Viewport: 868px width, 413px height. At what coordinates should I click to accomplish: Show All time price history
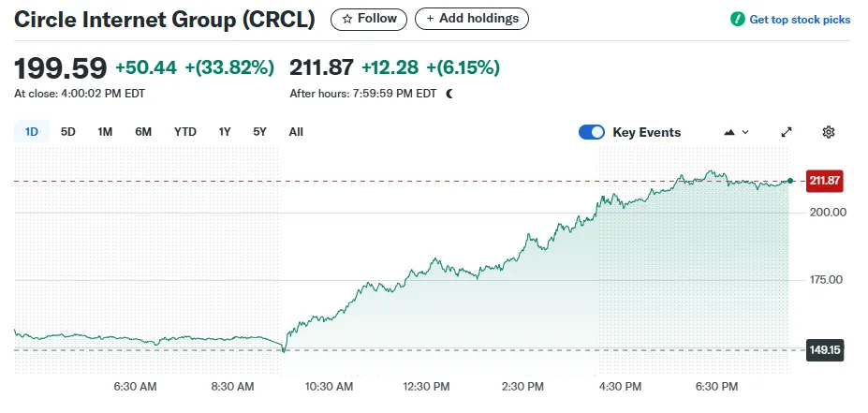296,132
